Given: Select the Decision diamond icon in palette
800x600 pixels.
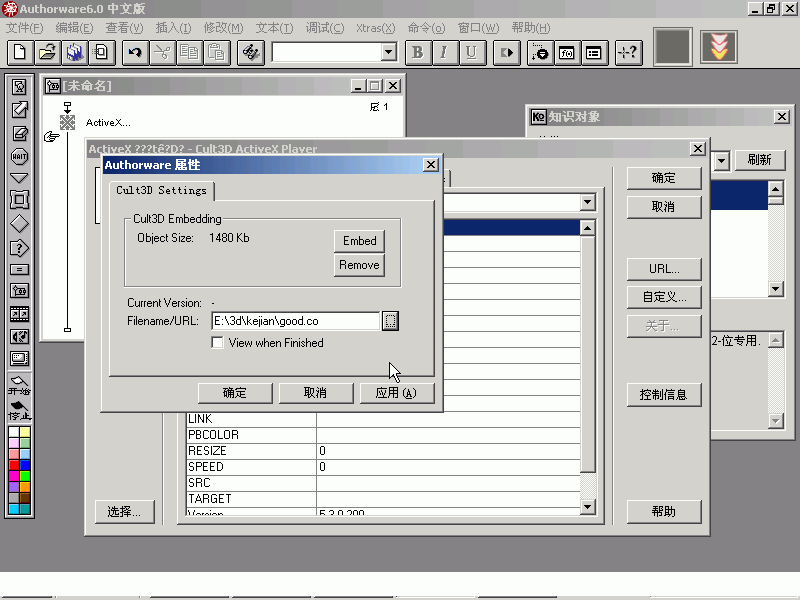Looking at the screenshot, I should (19, 224).
